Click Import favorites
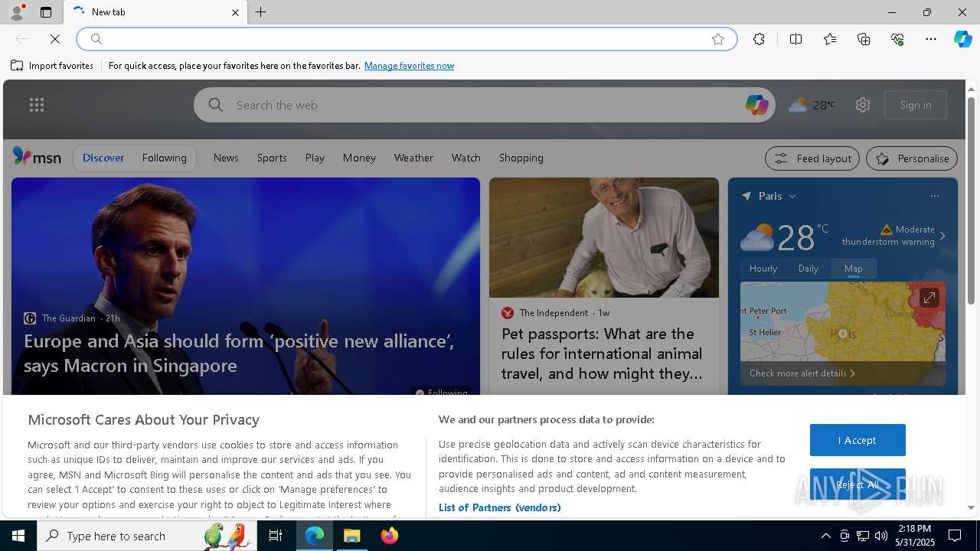This screenshot has width=980, height=551. [x=52, y=66]
